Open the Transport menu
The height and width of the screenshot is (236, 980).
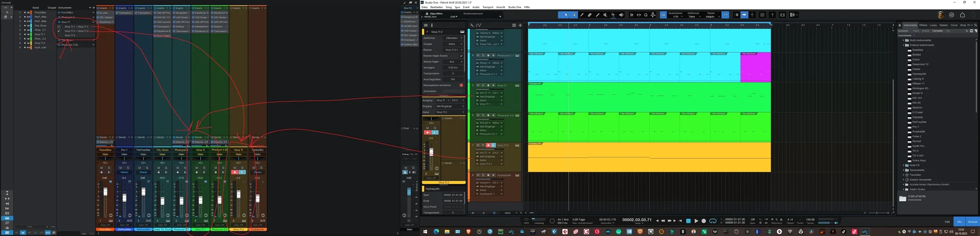click(x=487, y=7)
